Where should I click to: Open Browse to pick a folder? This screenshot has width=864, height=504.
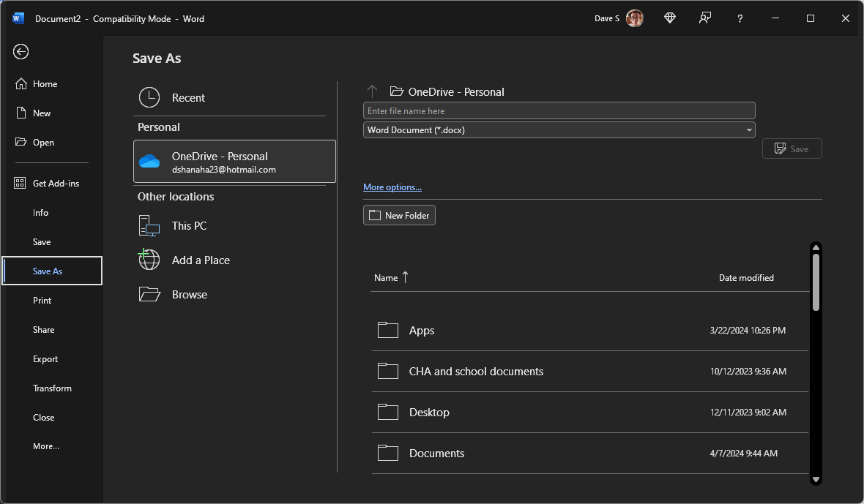tap(190, 294)
